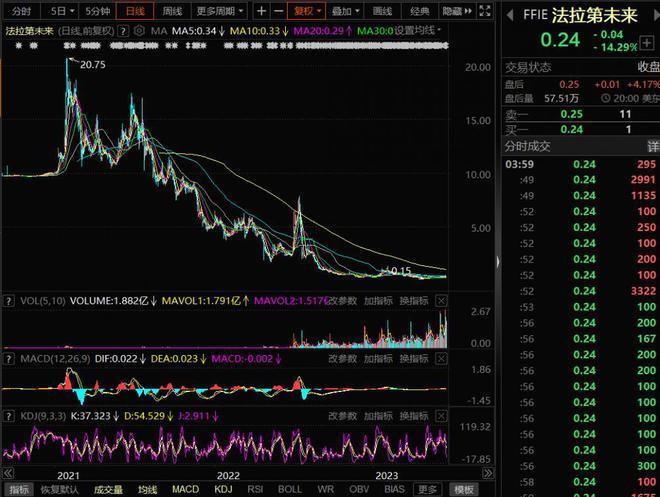The height and width of the screenshot is (497, 660).
Task: Collapse the side panel with middle arrow handle
Action: (498, 262)
